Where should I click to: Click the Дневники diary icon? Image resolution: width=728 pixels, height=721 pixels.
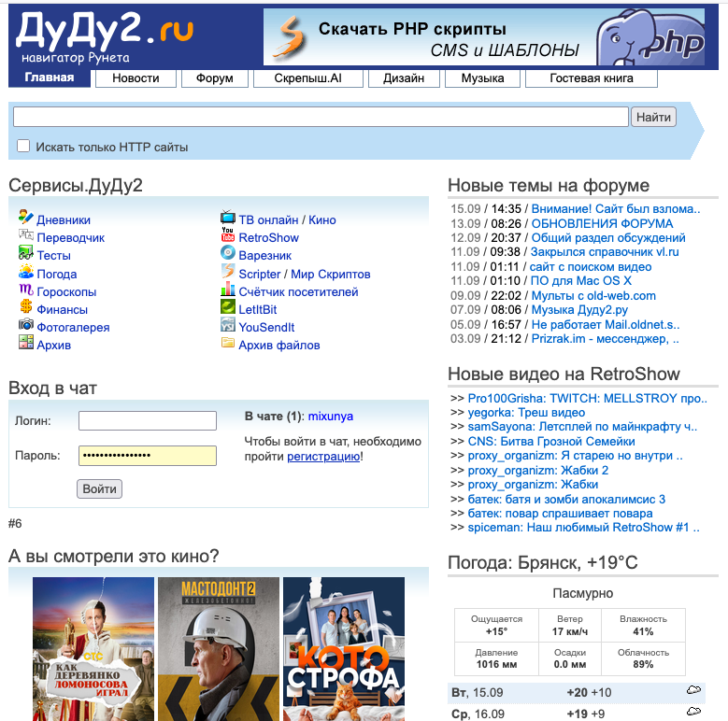click(26, 217)
